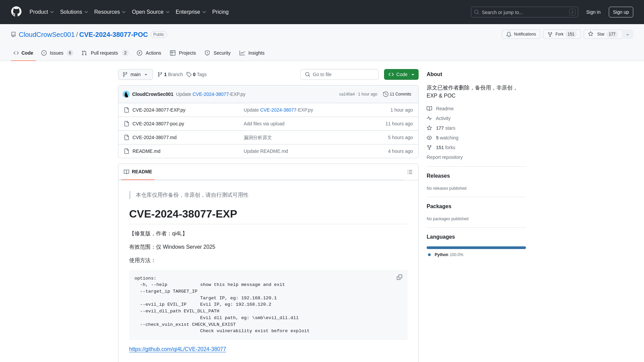The height and width of the screenshot is (362, 644).
Task: Click the bell icon for Notifications
Action: click(509, 34)
